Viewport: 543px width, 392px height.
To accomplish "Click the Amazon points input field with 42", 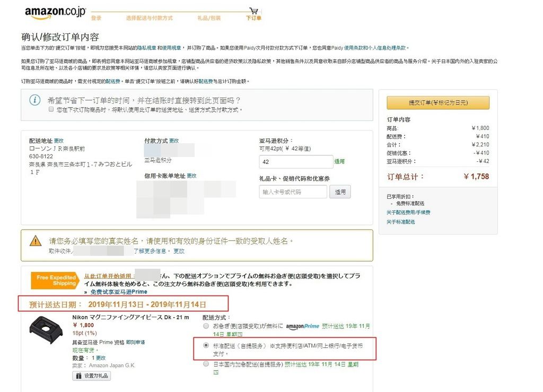I will tap(296, 162).
